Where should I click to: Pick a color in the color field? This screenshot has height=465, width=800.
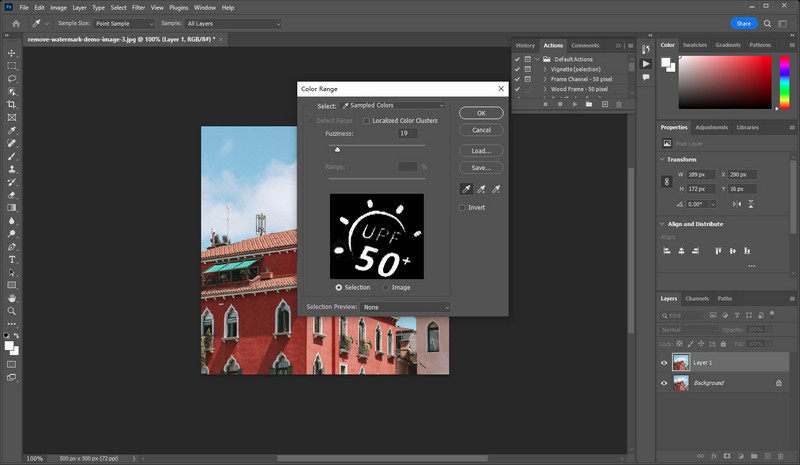coord(725,82)
